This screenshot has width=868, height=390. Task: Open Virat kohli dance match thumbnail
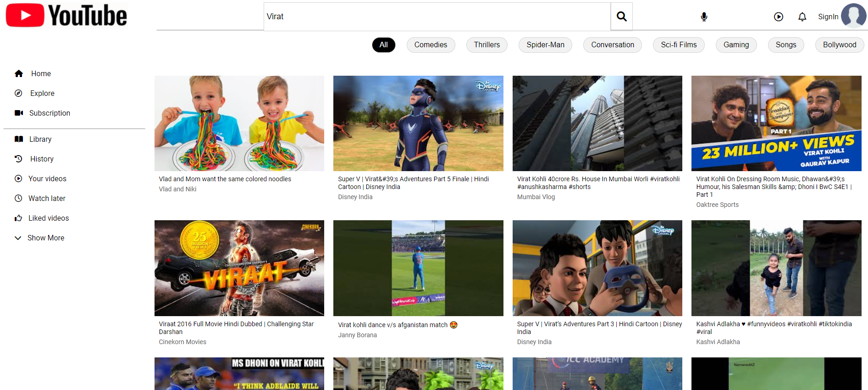418,268
